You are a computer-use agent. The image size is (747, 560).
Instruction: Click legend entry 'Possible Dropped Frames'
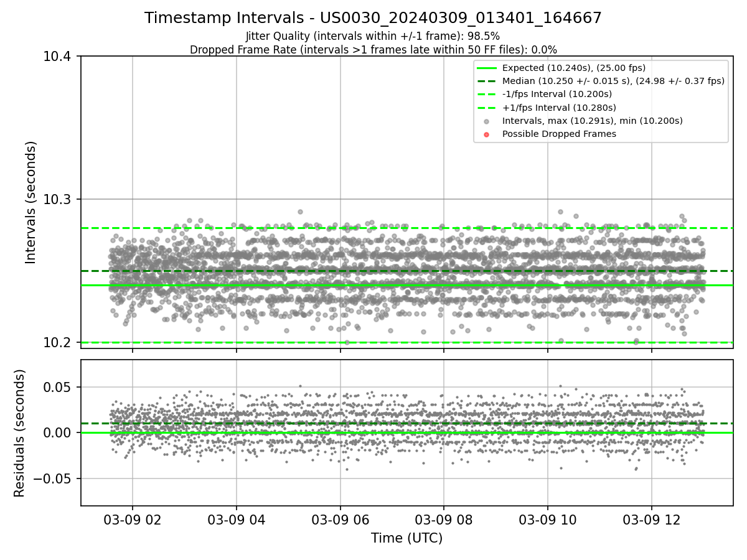[559, 134]
